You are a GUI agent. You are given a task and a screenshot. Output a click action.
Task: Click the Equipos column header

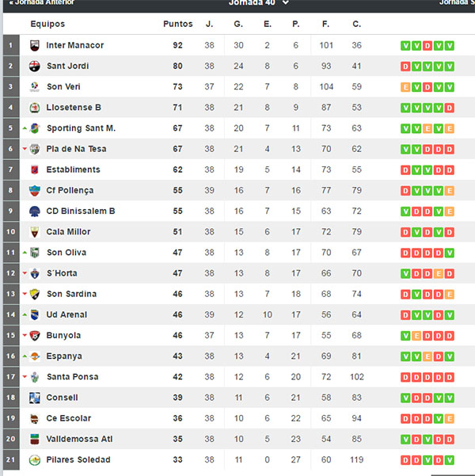pos(47,24)
